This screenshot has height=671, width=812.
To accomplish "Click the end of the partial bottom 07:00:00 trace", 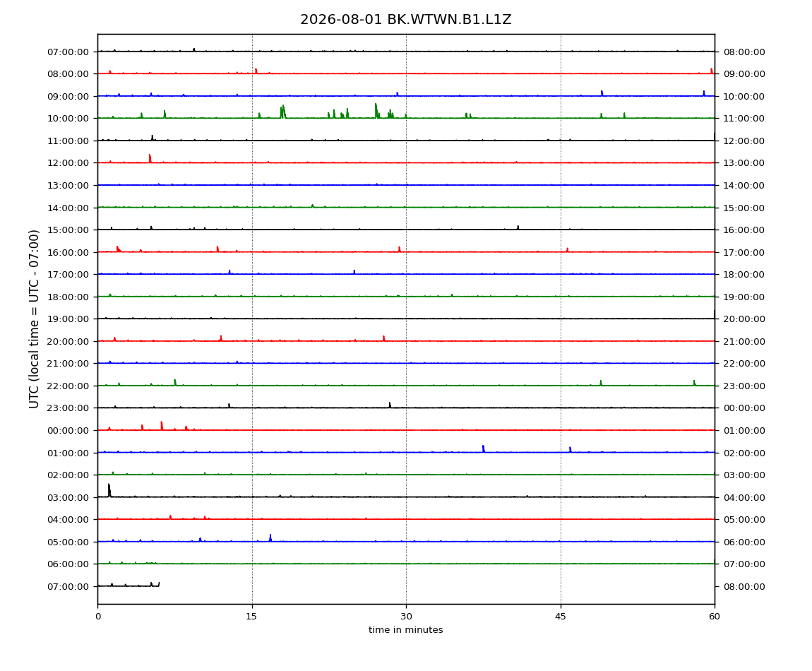I will tap(159, 584).
